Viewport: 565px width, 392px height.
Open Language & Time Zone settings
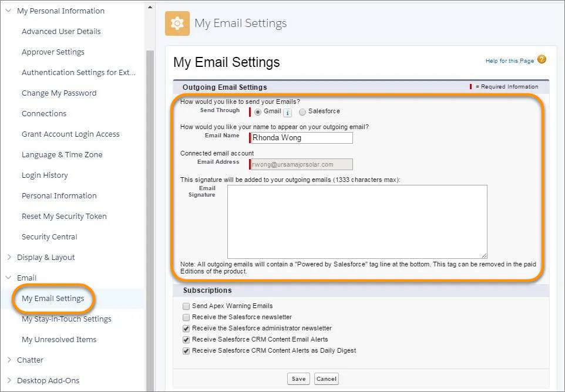tap(62, 154)
